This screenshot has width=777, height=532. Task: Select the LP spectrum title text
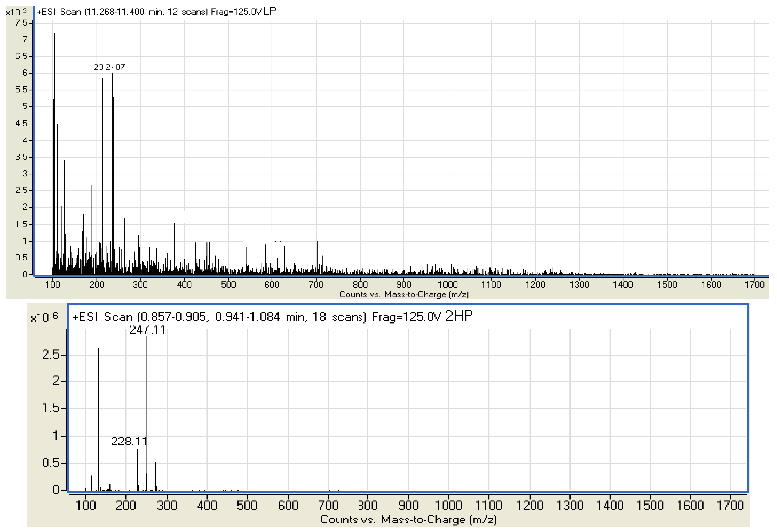tap(156, 12)
